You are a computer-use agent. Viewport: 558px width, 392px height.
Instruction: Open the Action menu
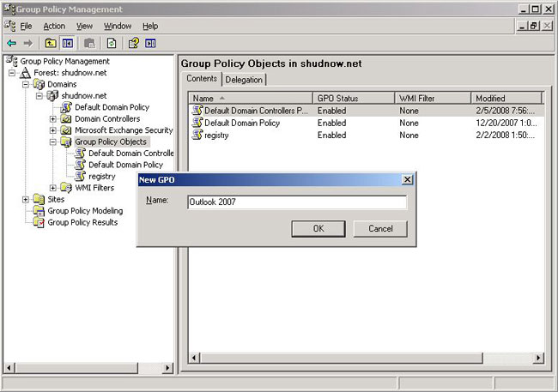54,27
